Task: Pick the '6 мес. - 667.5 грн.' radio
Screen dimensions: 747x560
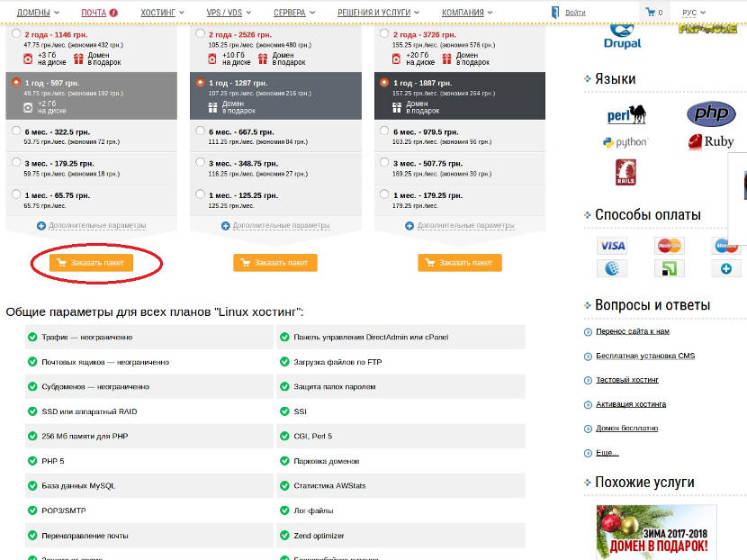Action: coord(200,131)
